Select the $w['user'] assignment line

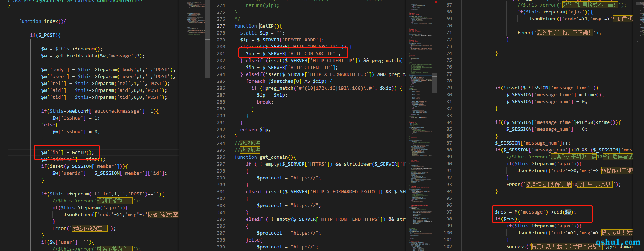pyautogui.click(x=108, y=76)
